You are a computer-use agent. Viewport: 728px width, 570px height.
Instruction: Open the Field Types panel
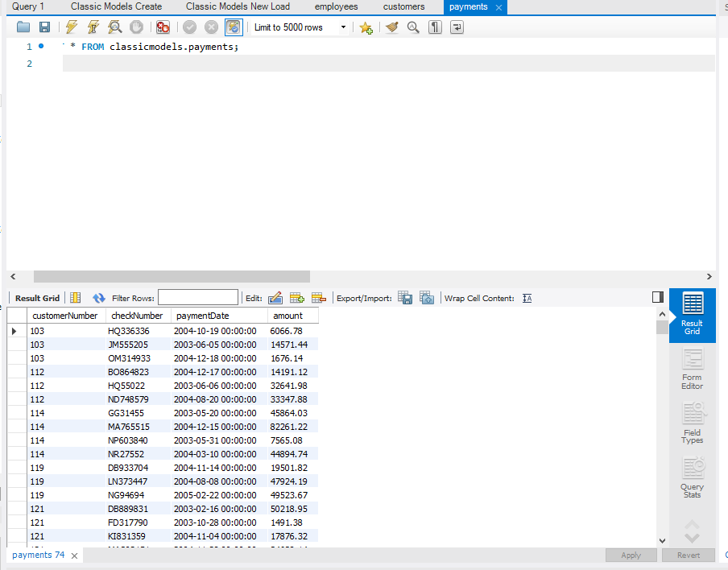(693, 423)
